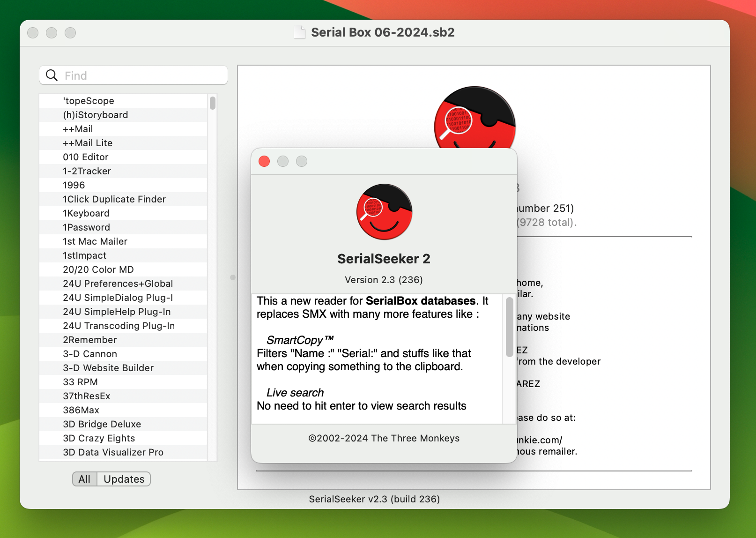Close the About SerialSeeker dialog
756x538 pixels.
click(x=264, y=161)
